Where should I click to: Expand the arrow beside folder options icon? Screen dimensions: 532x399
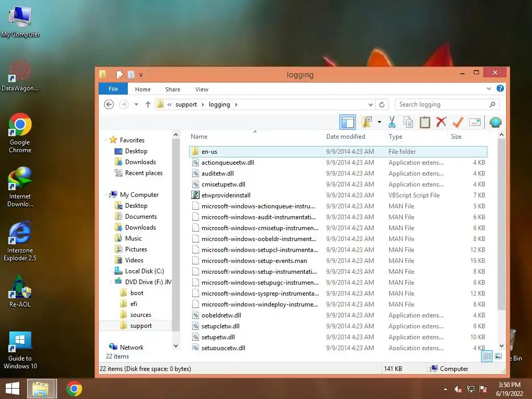tap(379, 122)
